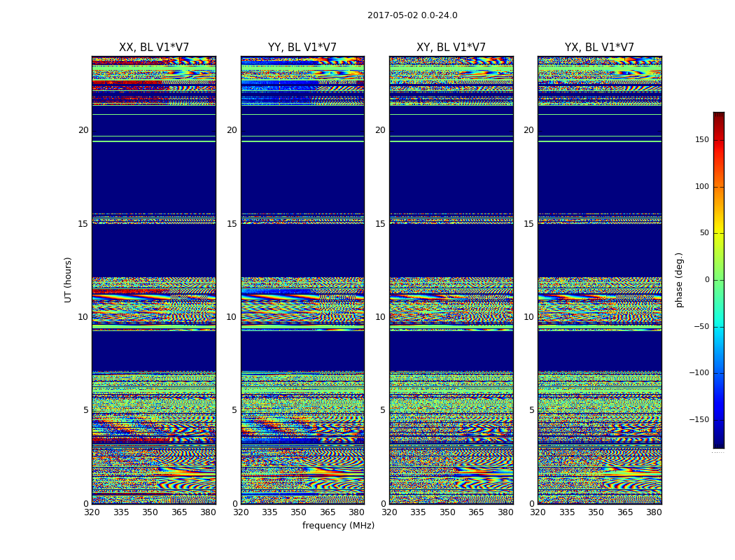The height and width of the screenshot is (560, 735).
Task: Click the 15 tick label left of the YY panel
Action: [x=232, y=224]
